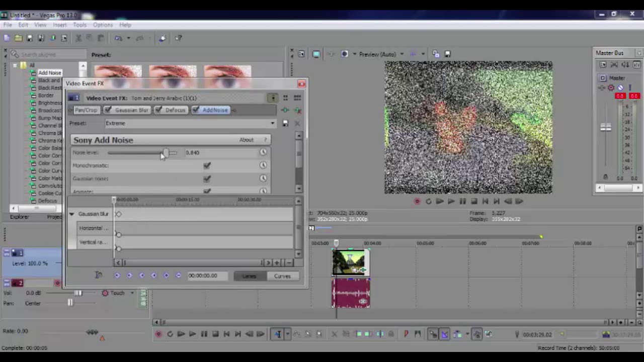Viewport: 644px width, 362px height.
Task: Stop playback on the main transport bar
Action: click(x=215, y=334)
